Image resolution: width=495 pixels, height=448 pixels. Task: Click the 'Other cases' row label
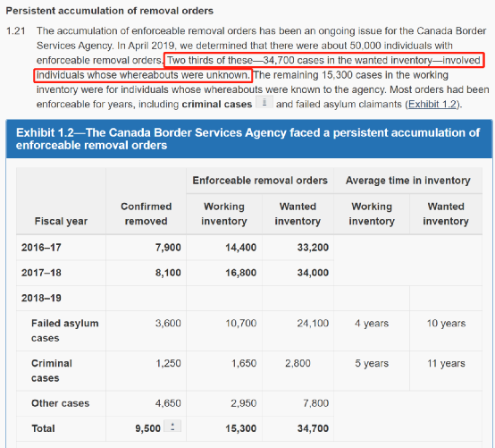60,403
